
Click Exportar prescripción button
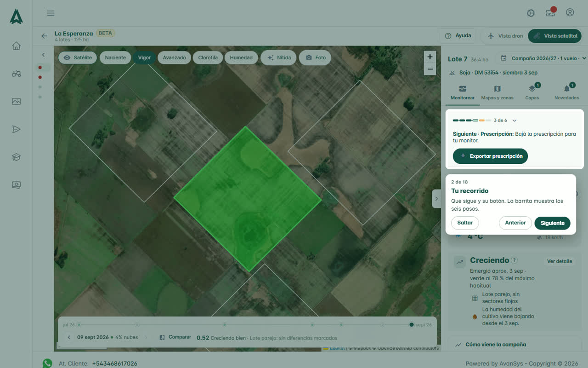point(490,156)
